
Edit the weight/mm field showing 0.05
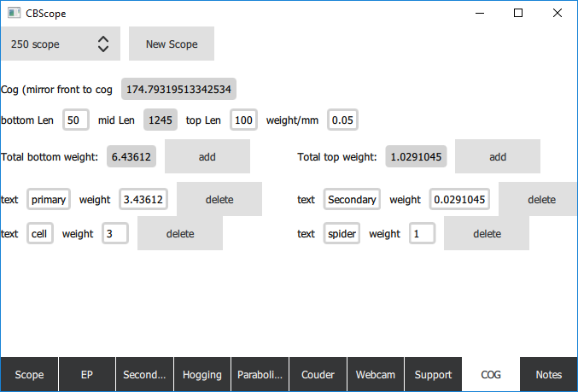(342, 120)
